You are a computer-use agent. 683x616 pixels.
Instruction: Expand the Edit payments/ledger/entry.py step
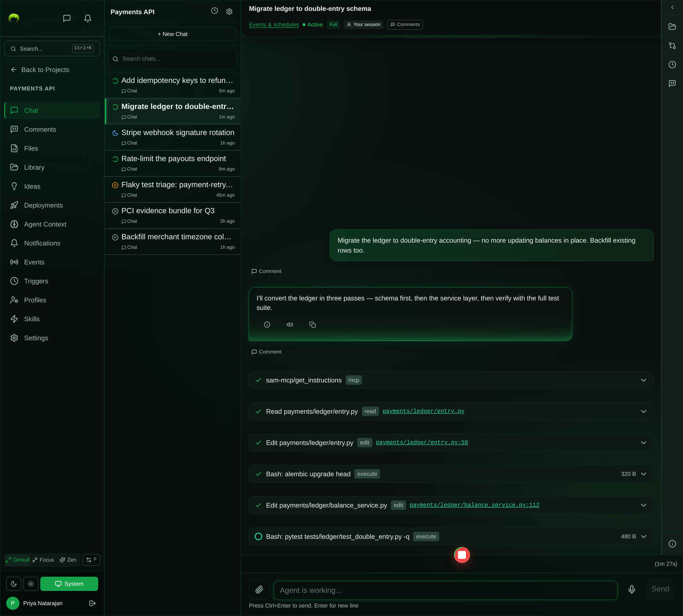point(451,443)
